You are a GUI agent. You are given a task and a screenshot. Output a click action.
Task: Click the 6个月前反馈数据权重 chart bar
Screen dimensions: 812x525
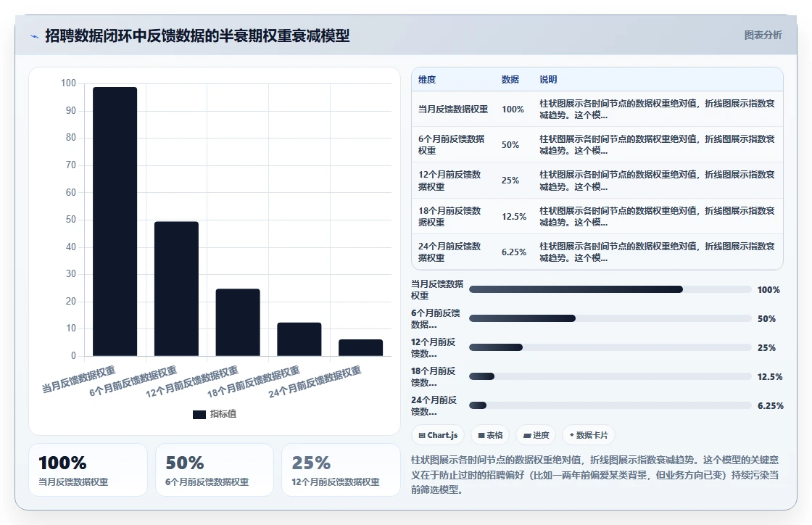177,289
